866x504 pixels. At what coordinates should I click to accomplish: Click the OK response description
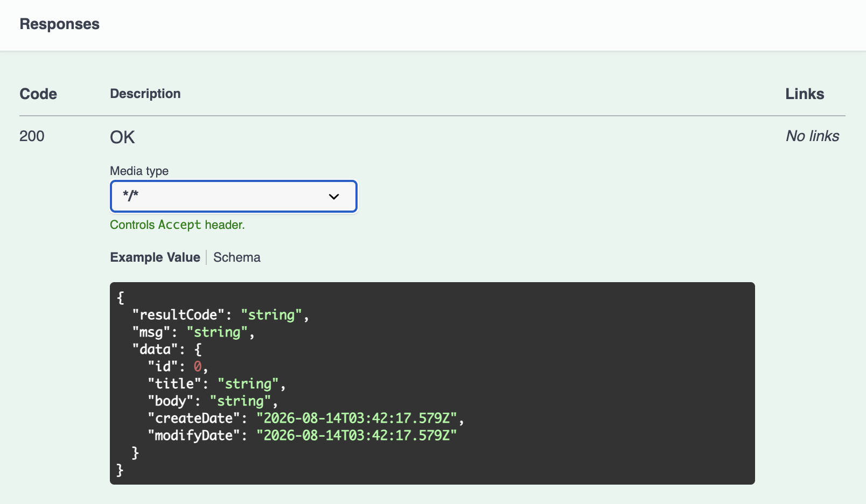click(x=122, y=137)
